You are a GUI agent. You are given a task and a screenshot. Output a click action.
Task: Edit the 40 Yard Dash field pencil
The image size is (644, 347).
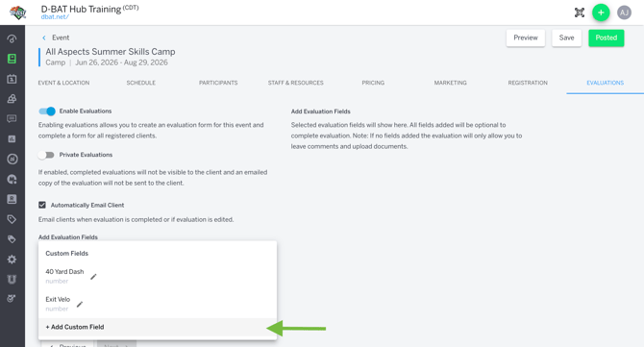(93, 277)
